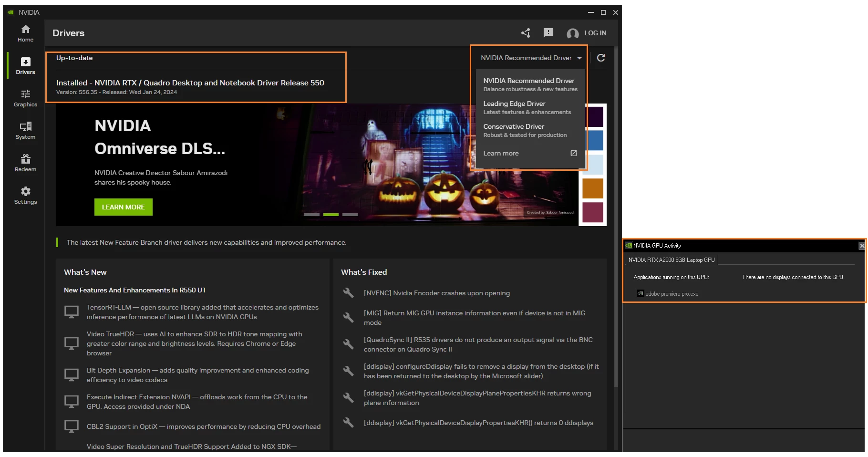This screenshot has height=457, width=868.
Task: Click the driver list vertical scrollbar
Action: pos(616,217)
